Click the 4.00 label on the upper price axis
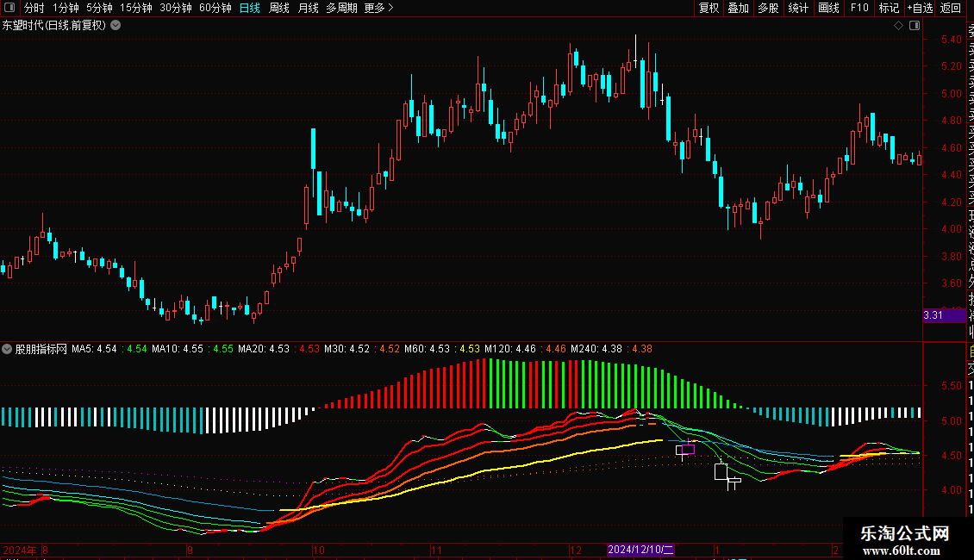 (951, 229)
